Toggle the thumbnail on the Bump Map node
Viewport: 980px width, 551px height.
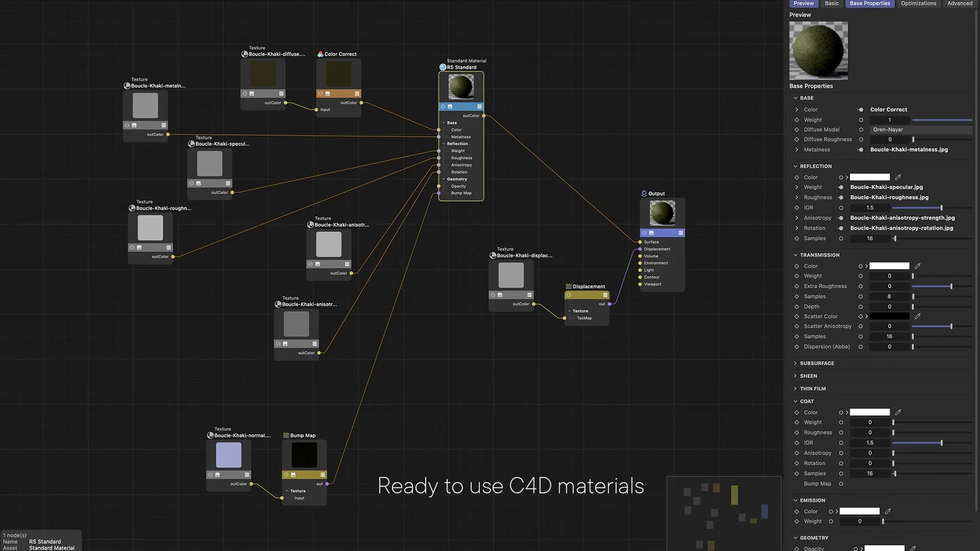(293, 474)
